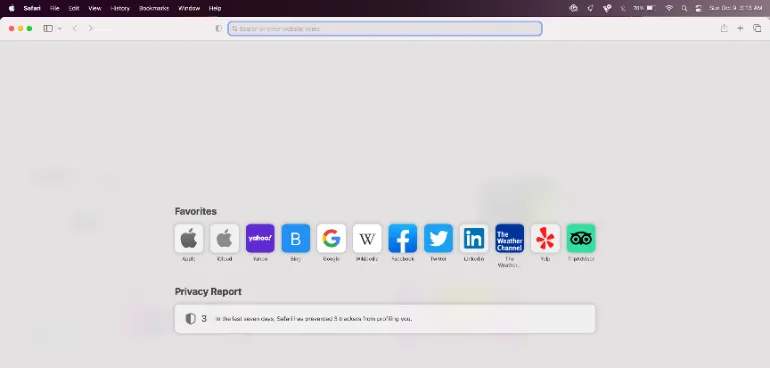
Task: Open the Window menu
Action: [189, 8]
